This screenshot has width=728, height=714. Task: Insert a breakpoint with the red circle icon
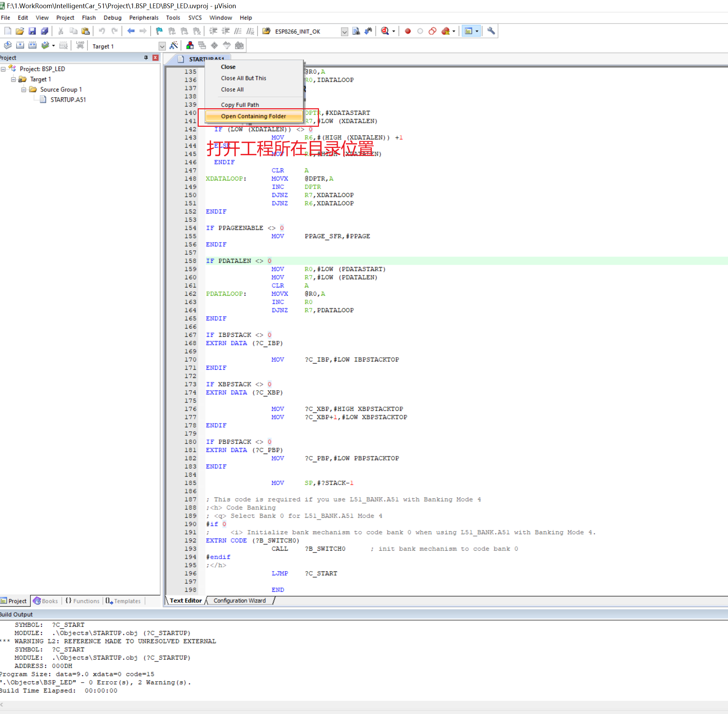pyautogui.click(x=408, y=31)
